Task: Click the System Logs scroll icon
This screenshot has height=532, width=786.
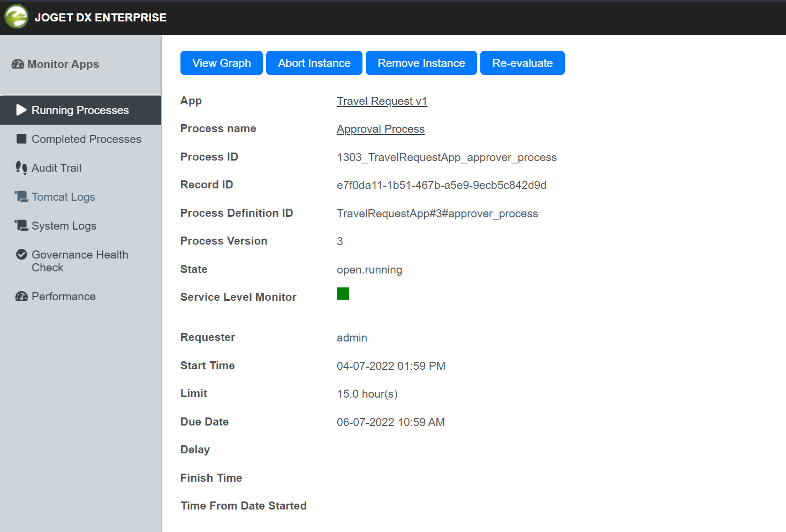Action: (21, 226)
